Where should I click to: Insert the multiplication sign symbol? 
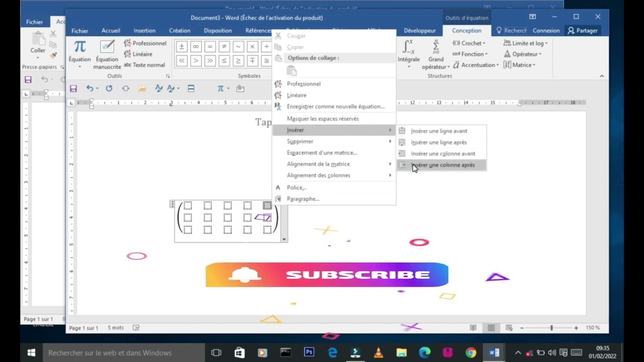pos(252,47)
